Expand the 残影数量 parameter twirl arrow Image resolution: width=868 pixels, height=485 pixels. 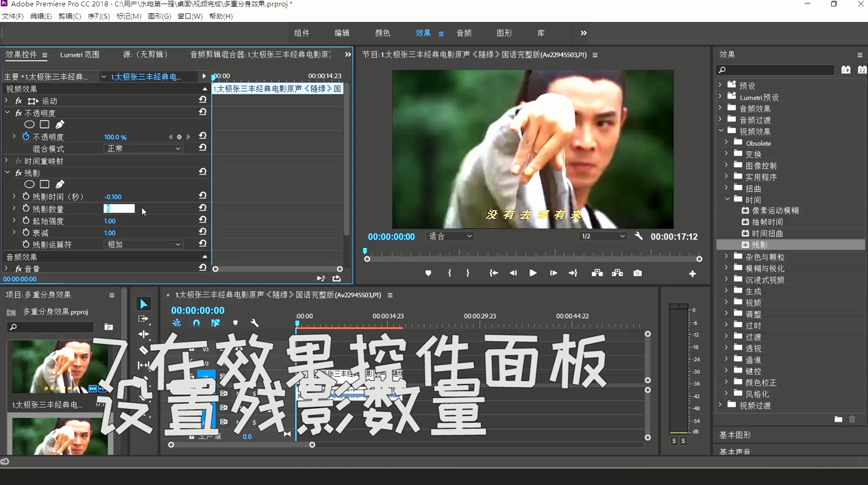pos(14,208)
